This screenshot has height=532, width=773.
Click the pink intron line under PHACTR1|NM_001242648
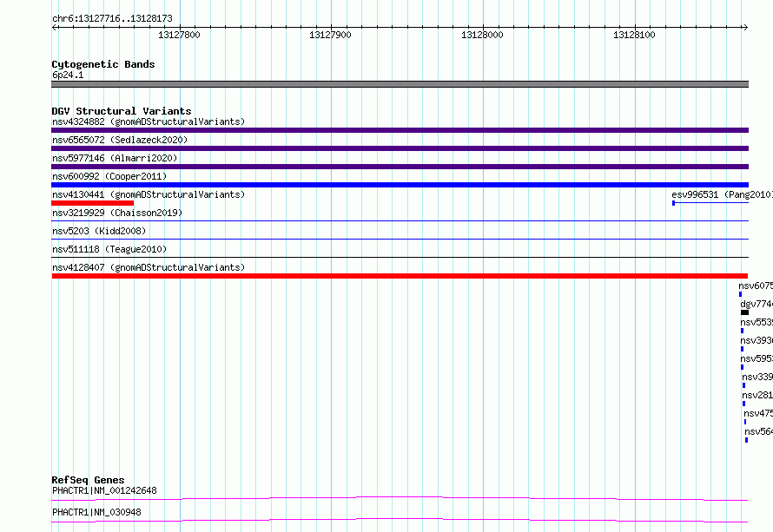(400, 498)
